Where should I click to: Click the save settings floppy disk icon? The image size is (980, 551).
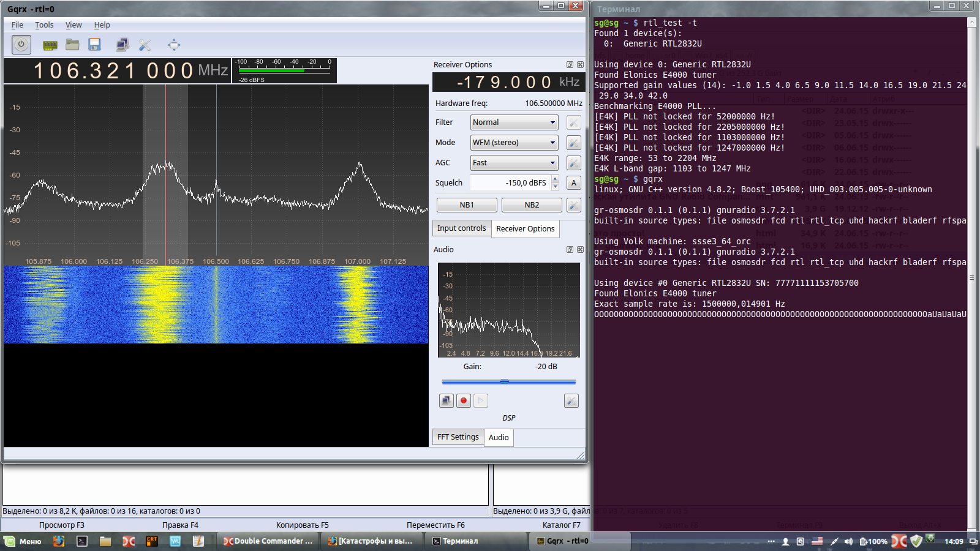pyautogui.click(x=94, y=45)
